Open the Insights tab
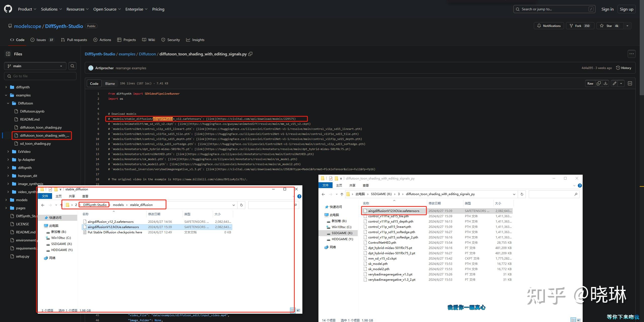The width and height of the screenshot is (644, 322). 195,40
